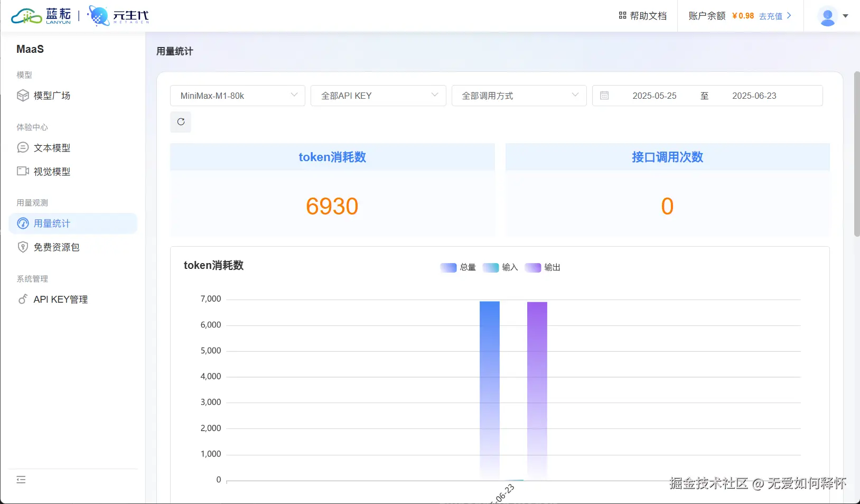Open 模型广场 in the sidebar

coord(73,96)
